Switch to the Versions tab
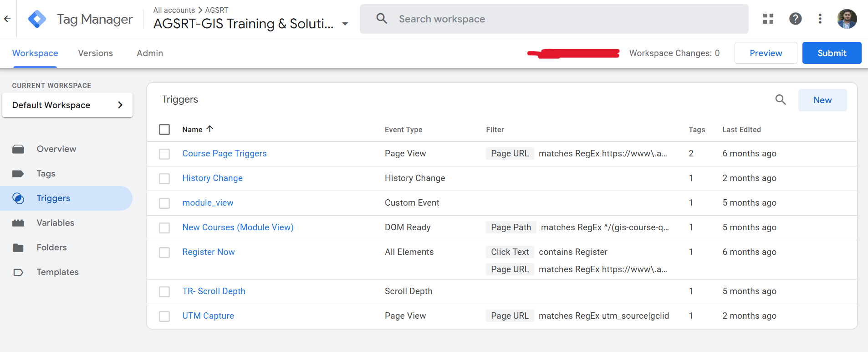 (96, 53)
